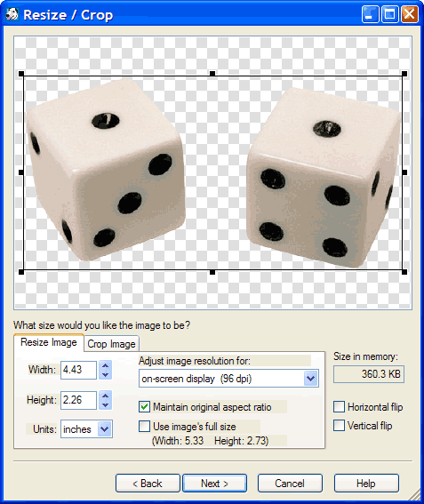The width and height of the screenshot is (424, 504).
Task: Click into the Width input field
Action: [78, 370]
